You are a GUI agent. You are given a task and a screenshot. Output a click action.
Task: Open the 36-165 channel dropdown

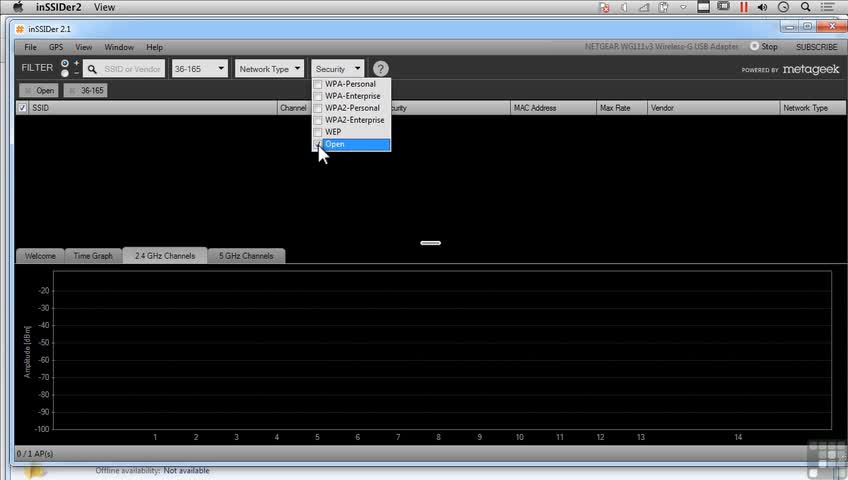click(200, 69)
